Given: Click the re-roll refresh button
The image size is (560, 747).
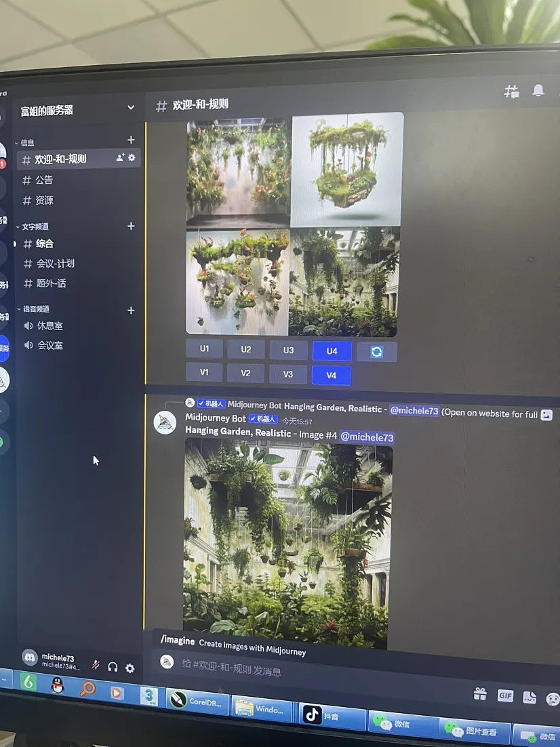Looking at the screenshot, I should tap(376, 352).
